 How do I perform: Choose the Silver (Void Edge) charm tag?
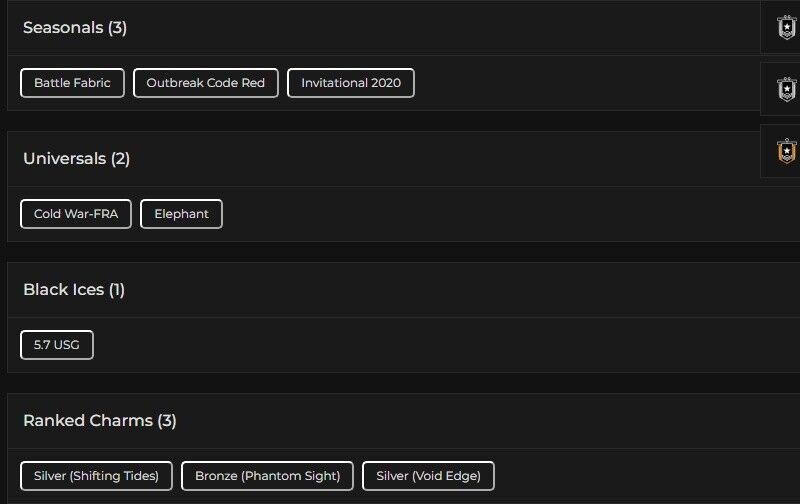428,476
